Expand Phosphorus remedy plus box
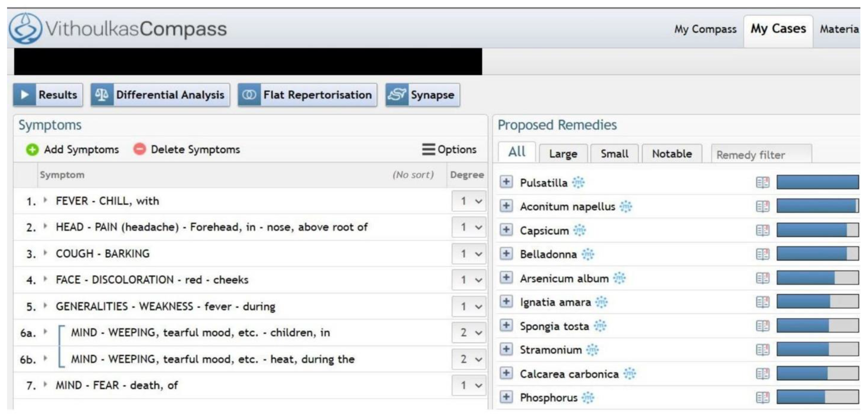Viewport: 868px width, 417px height. (x=506, y=397)
